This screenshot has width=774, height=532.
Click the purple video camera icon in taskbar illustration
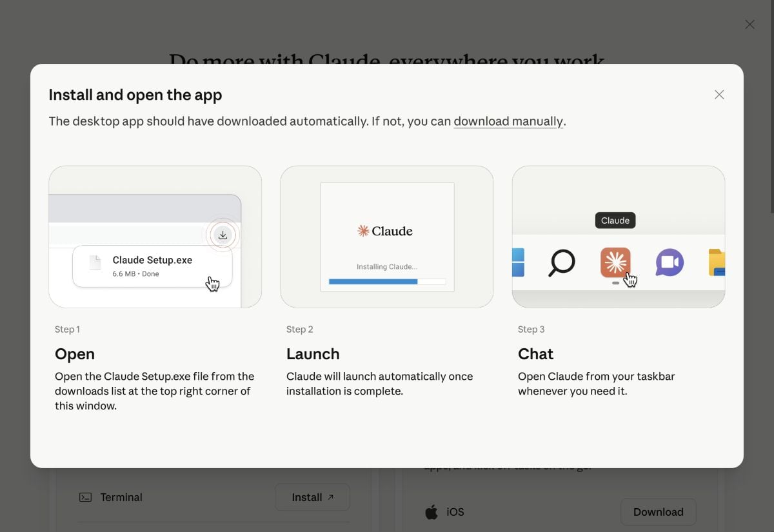pyautogui.click(x=670, y=262)
